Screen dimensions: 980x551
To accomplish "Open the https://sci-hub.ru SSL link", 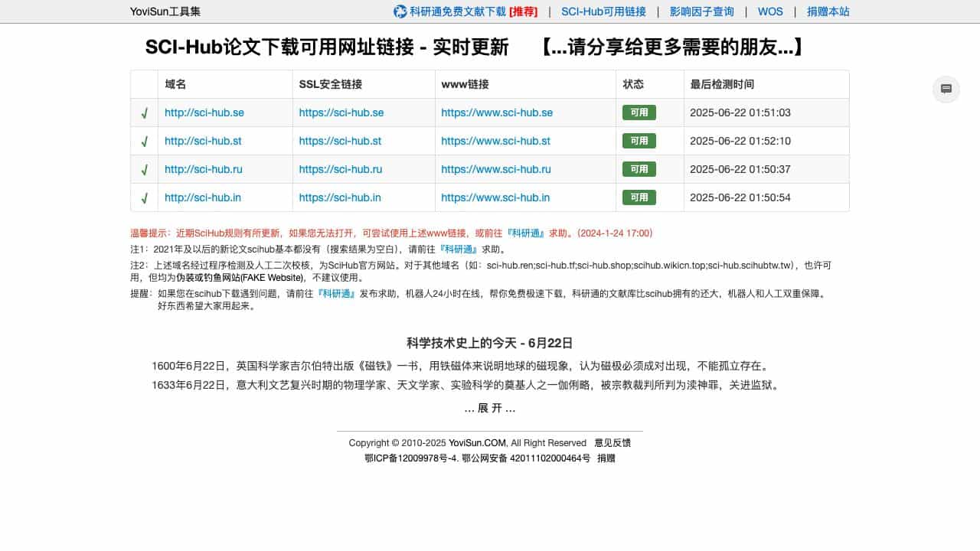I will [x=341, y=169].
